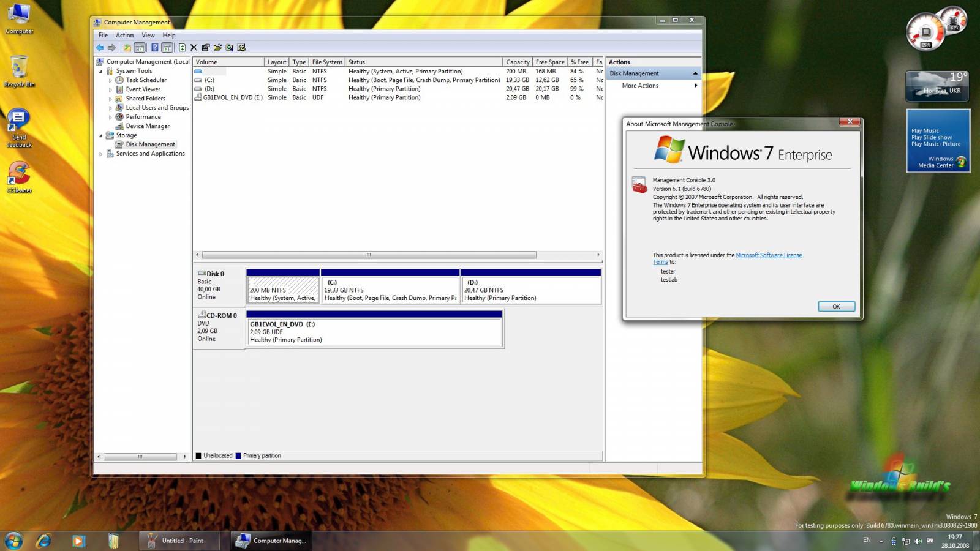
Task: Expand the Shared Folders node
Action: 111,99
